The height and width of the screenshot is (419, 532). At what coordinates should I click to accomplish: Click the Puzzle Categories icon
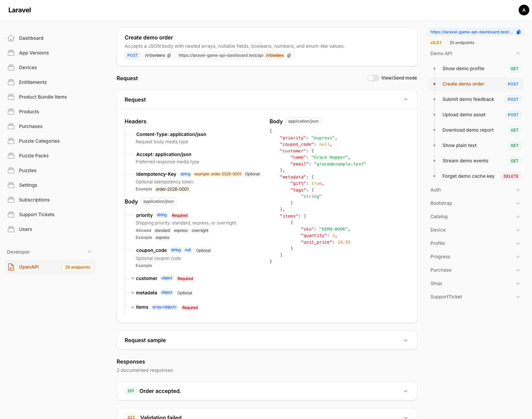(11, 141)
